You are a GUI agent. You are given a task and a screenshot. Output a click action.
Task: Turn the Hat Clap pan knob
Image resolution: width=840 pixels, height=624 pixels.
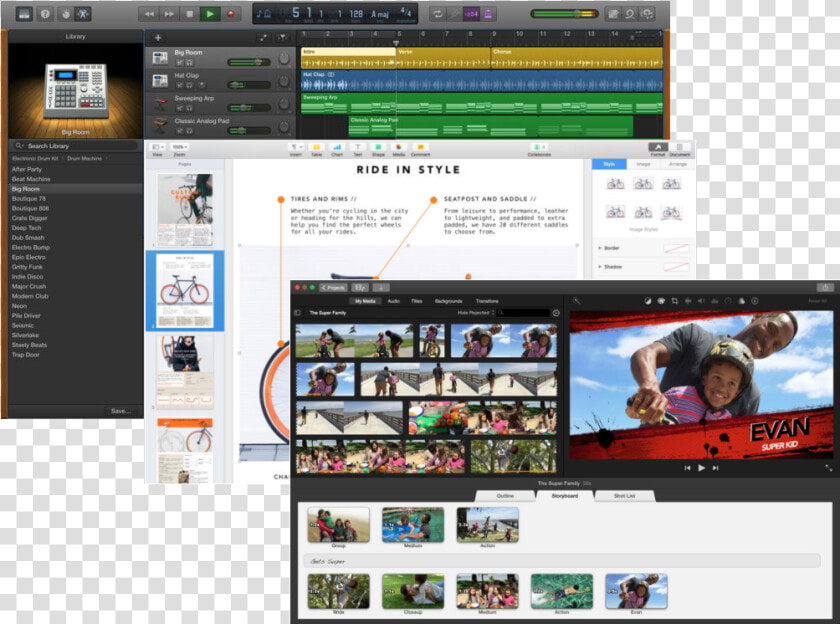[284, 81]
